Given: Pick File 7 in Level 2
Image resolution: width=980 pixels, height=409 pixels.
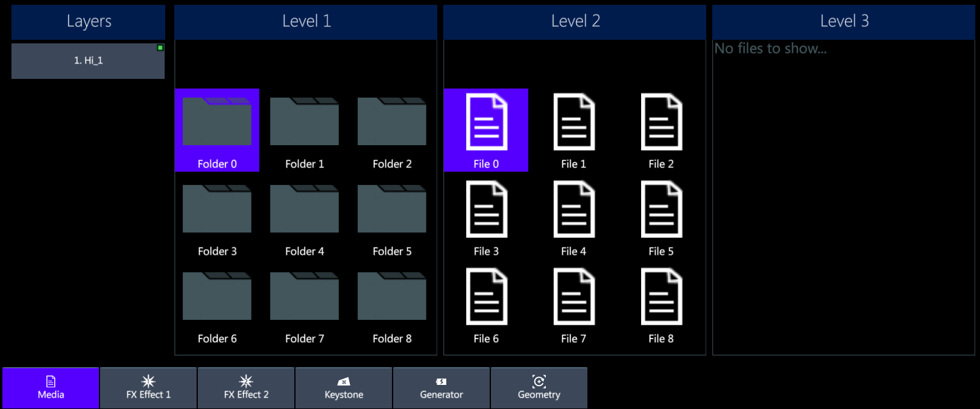Looking at the screenshot, I should coord(574,305).
